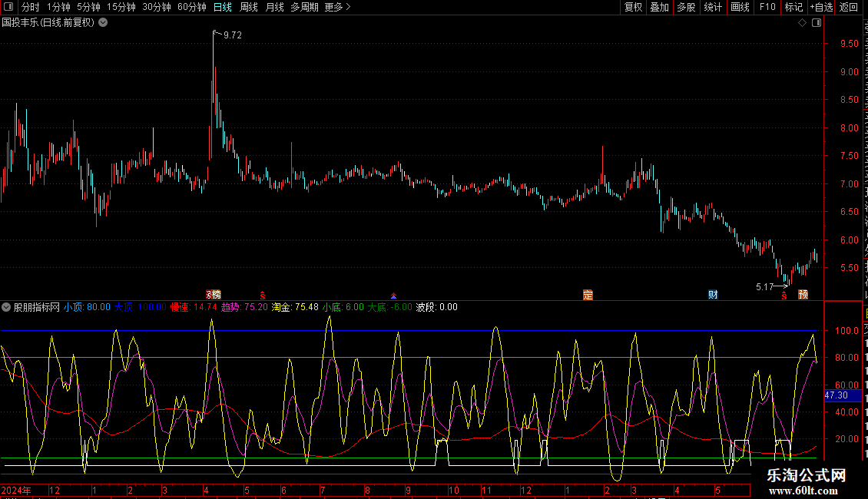This screenshot has height=499, width=868.
Task: Click the 9.72 high price label
Action: (233, 35)
